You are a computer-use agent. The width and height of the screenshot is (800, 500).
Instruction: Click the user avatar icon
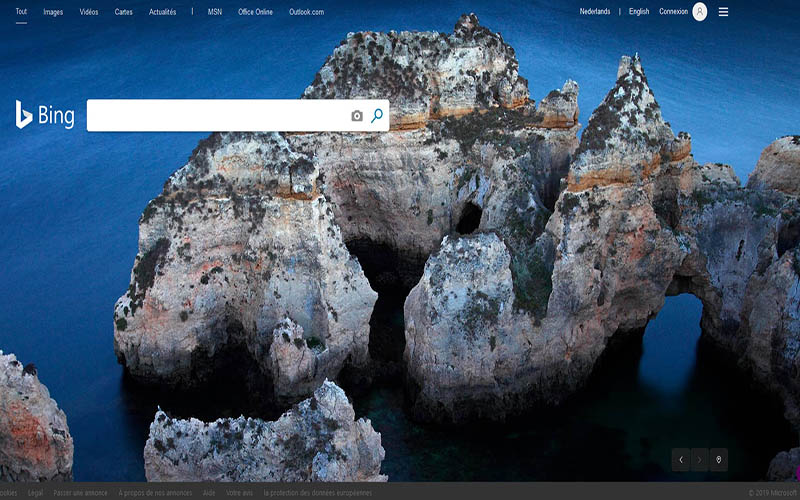(x=699, y=12)
